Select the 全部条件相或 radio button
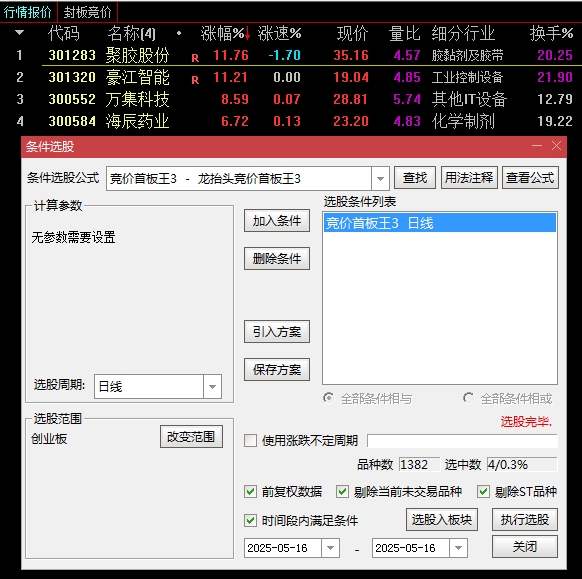 (x=468, y=398)
